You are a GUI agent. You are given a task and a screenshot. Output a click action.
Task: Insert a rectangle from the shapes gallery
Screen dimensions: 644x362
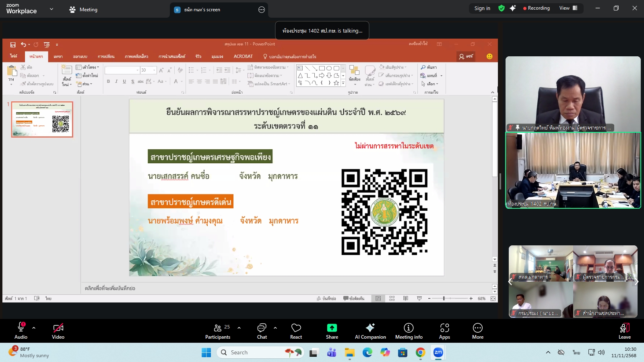(322, 68)
